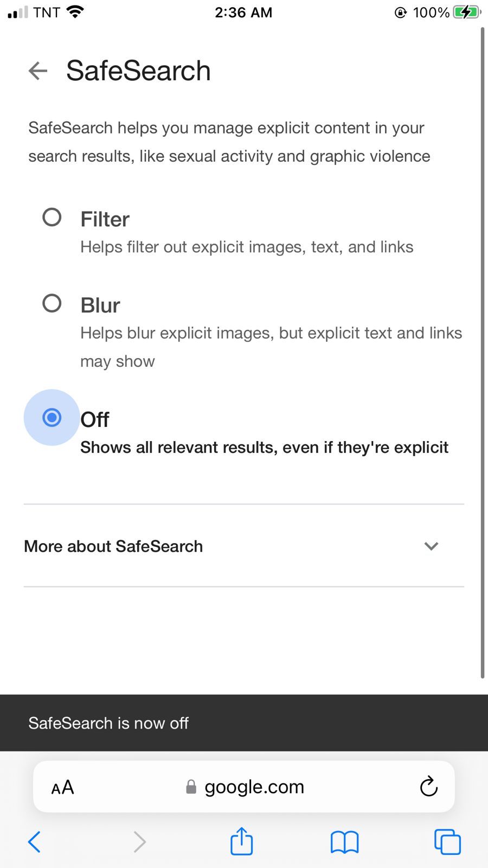488x868 pixels.
Task: Go back using Safari's bottom navigation arrow
Action: click(x=34, y=841)
